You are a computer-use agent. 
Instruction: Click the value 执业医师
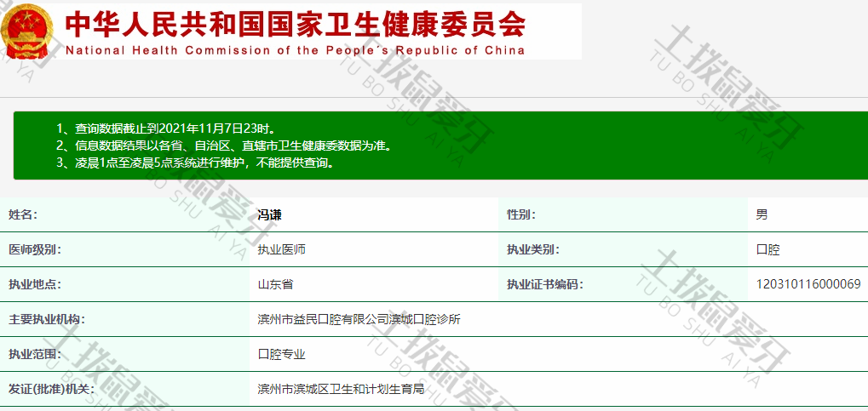[281, 250]
